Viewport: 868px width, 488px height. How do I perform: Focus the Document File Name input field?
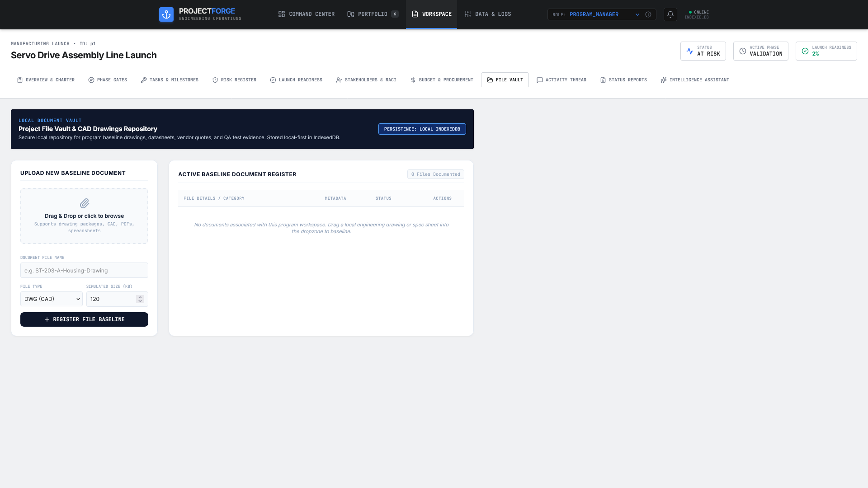(84, 271)
